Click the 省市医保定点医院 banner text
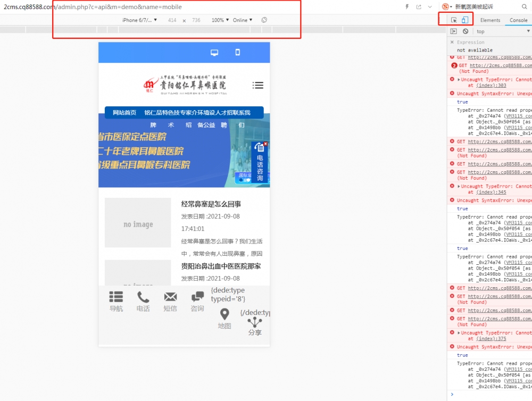This screenshot has height=401, width=532. click(x=132, y=137)
